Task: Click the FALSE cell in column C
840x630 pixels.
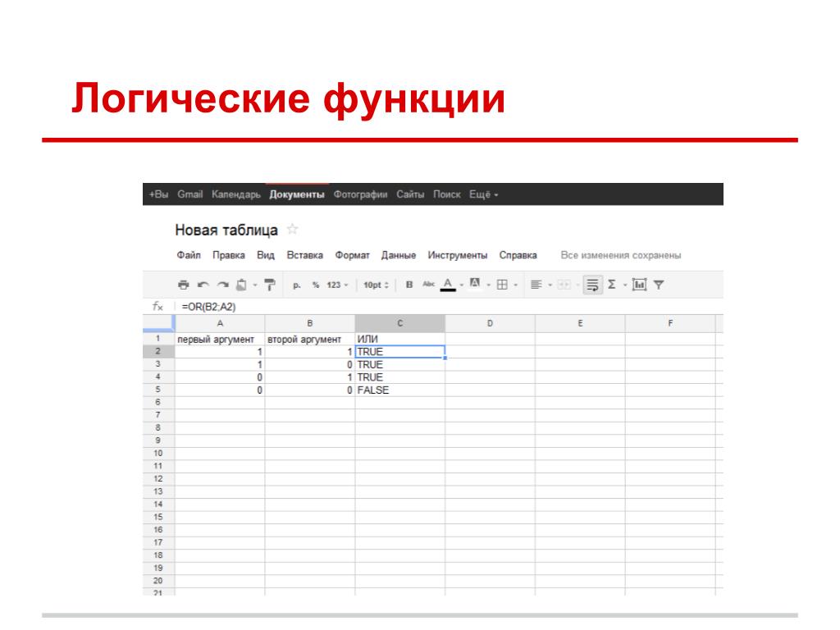Action: [399, 390]
